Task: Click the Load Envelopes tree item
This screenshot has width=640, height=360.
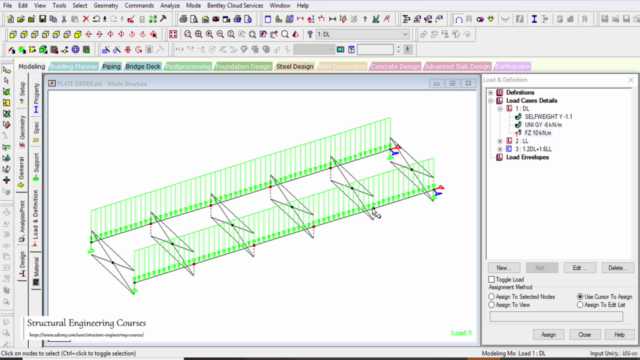Action: 527,158
